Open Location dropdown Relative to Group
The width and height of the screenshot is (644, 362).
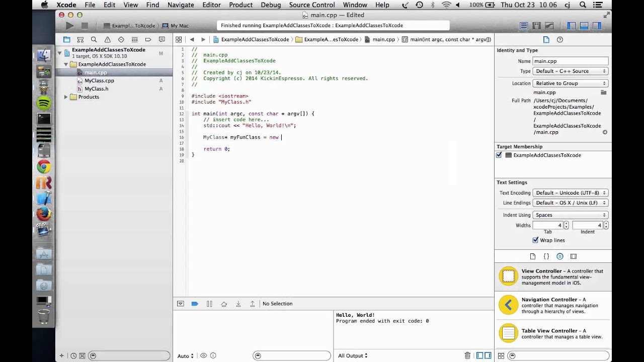571,83
